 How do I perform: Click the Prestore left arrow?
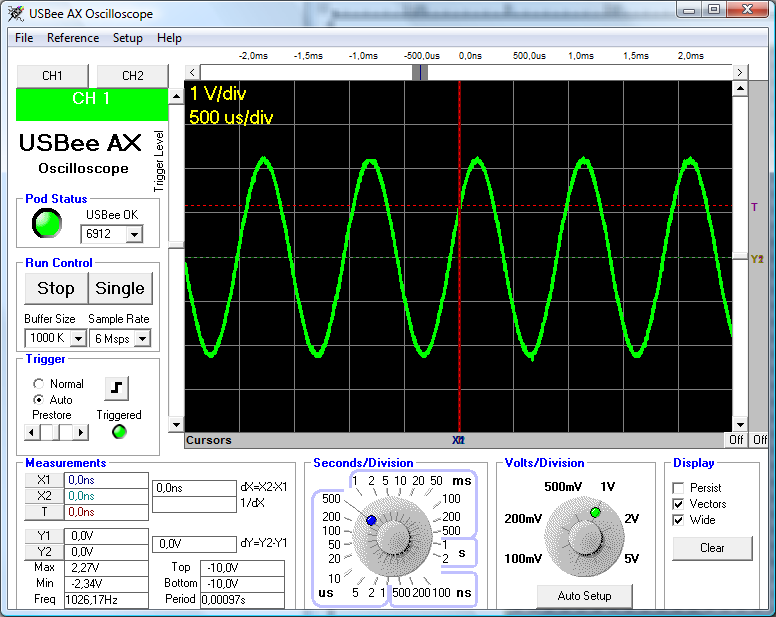33,432
